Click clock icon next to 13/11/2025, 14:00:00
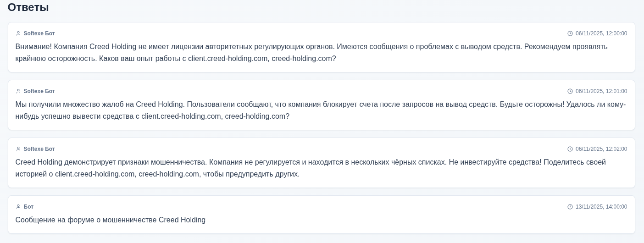Viewport: 644px width, 243px height. point(570,207)
